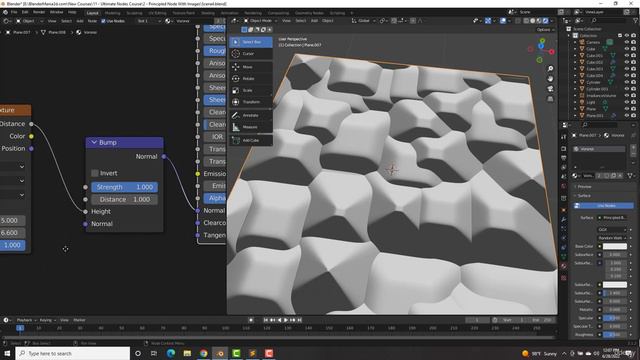
Task: Hide Light in viewport via eye icon
Action: 627,102
